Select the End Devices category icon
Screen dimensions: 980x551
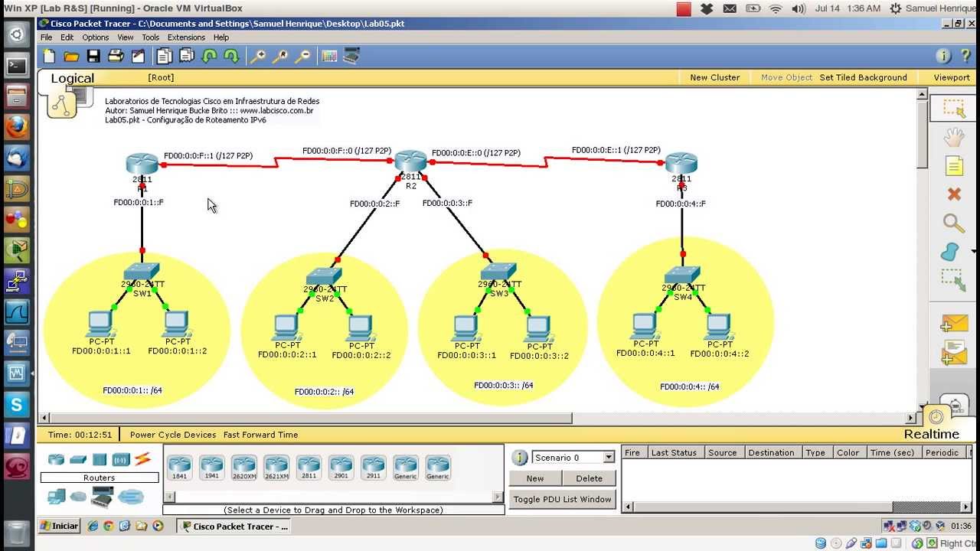56,497
